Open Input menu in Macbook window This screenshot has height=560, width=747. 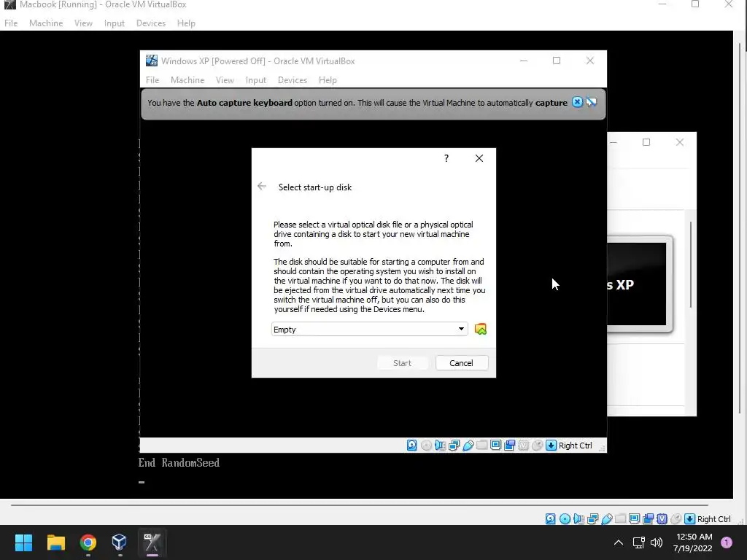pyautogui.click(x=115, y=23)
